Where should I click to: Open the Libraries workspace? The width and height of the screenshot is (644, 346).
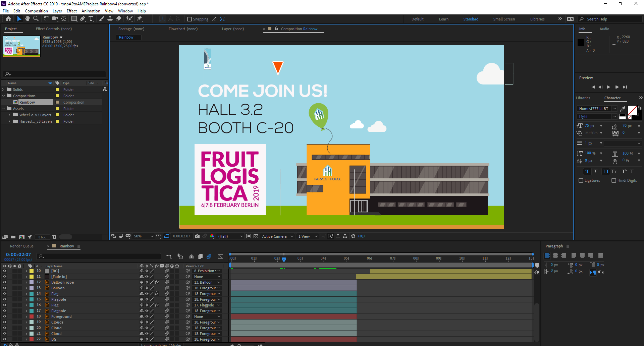(537, 19)
